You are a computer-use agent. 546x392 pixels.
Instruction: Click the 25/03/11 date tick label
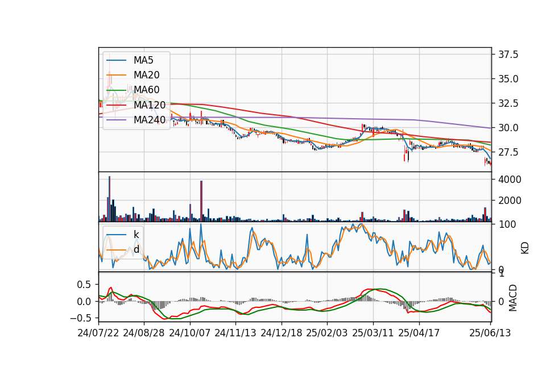pyautogui.click(x=373, y=333)
